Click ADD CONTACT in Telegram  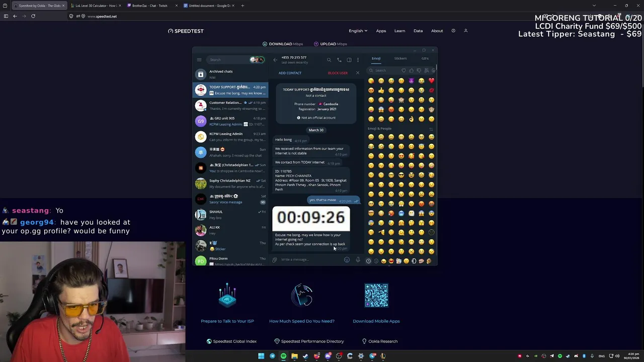[x=290, y=73]
